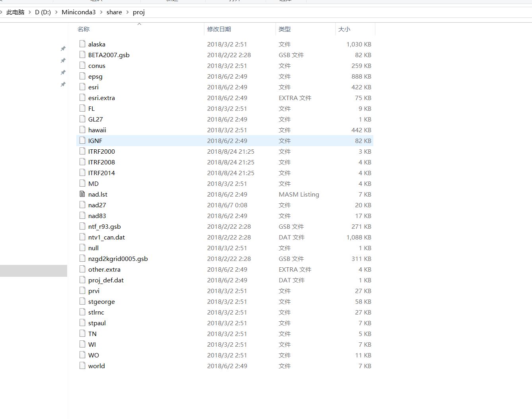Image resolution: width=532 pixels, height=419 pixels.
Task: Click the second pin icon in the left sidebar
Action: [x=63, y=60]
